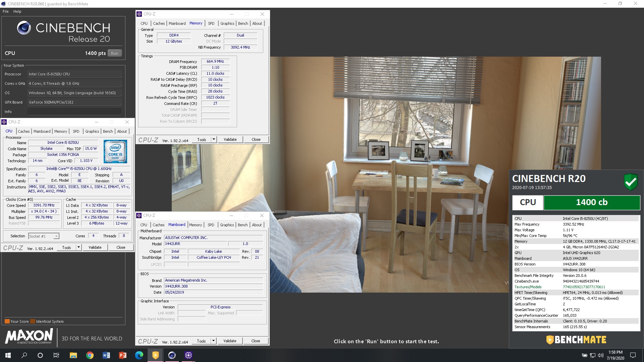Click the network icon in the system tray
The width and height of the screenshot is (644, 362).
(x=592, y=355)
